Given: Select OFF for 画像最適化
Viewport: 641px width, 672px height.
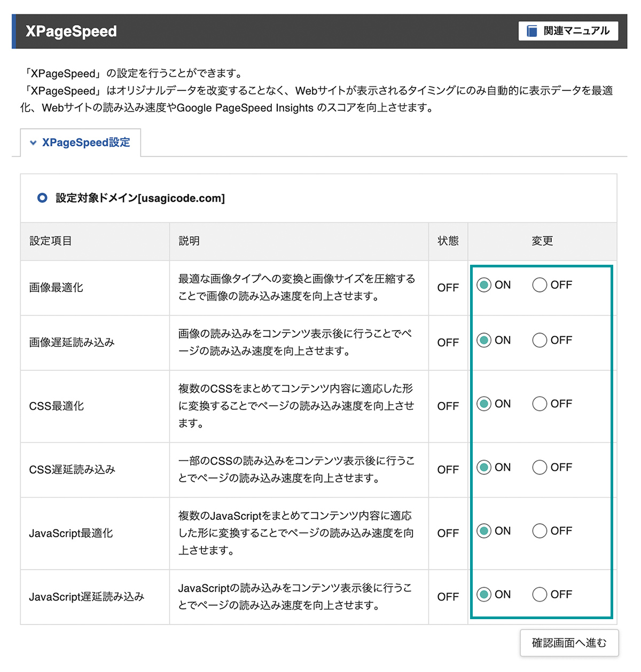Looking at the screenshot, I should pos(540,285).
